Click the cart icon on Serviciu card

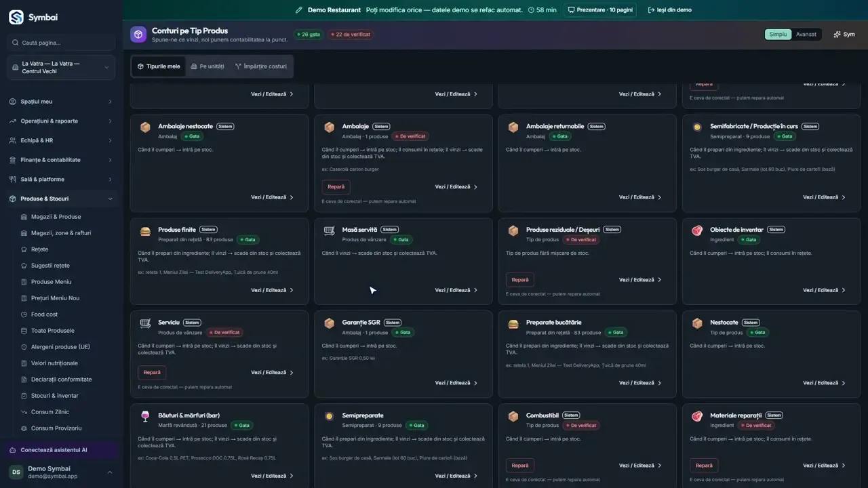pyautogui.click(x=145, y=323)
